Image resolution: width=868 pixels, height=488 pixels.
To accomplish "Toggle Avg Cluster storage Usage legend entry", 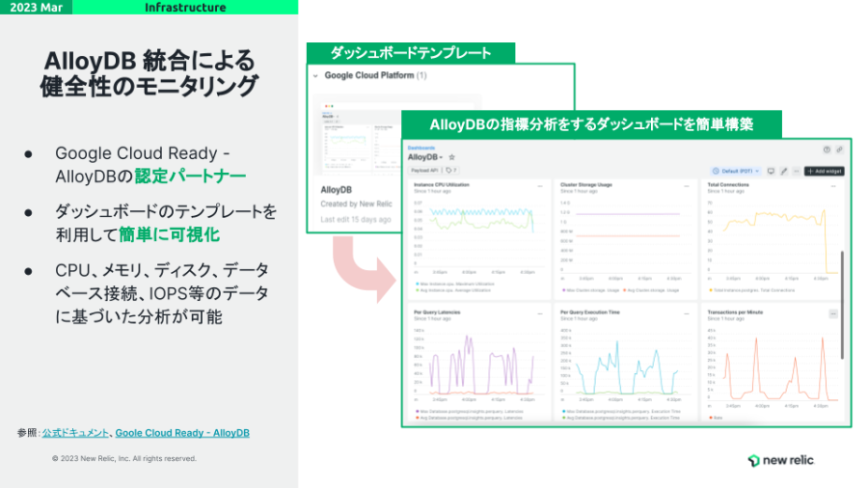I will click(x=651, y=290).
